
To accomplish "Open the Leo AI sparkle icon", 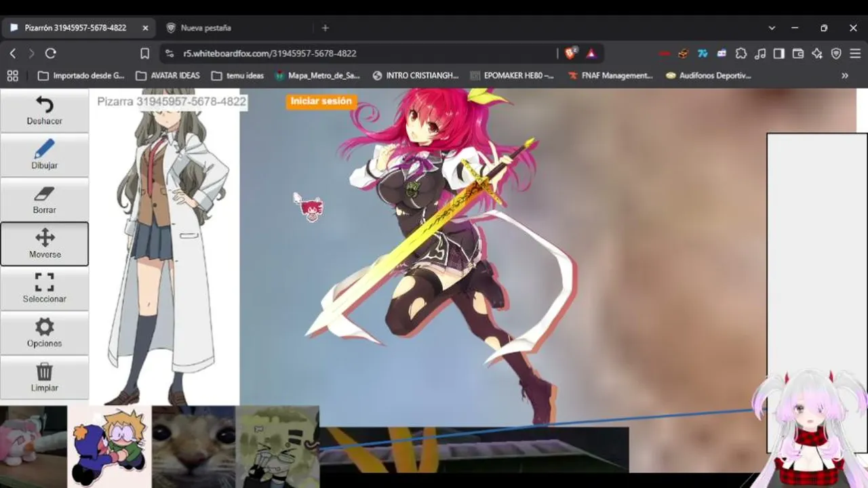I will (817, 54).
